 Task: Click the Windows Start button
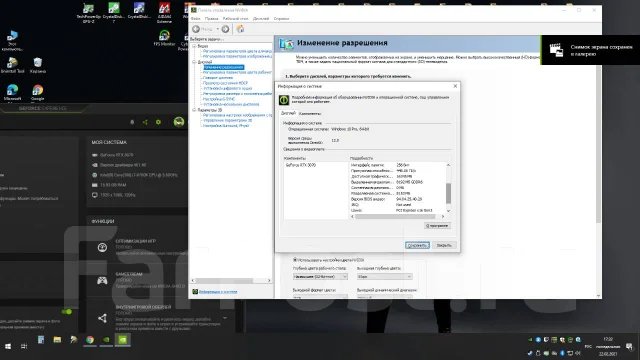8,346
